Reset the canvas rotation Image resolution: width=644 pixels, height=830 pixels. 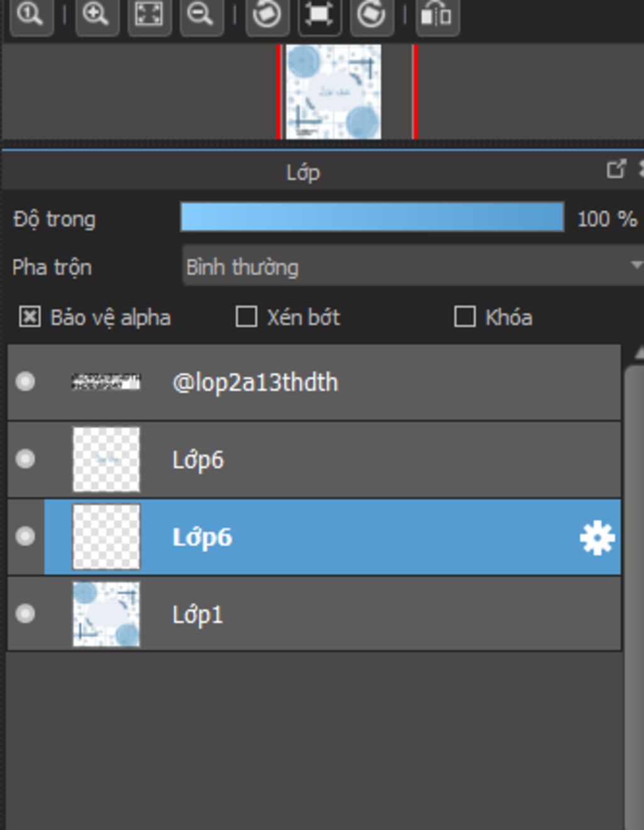319,14
